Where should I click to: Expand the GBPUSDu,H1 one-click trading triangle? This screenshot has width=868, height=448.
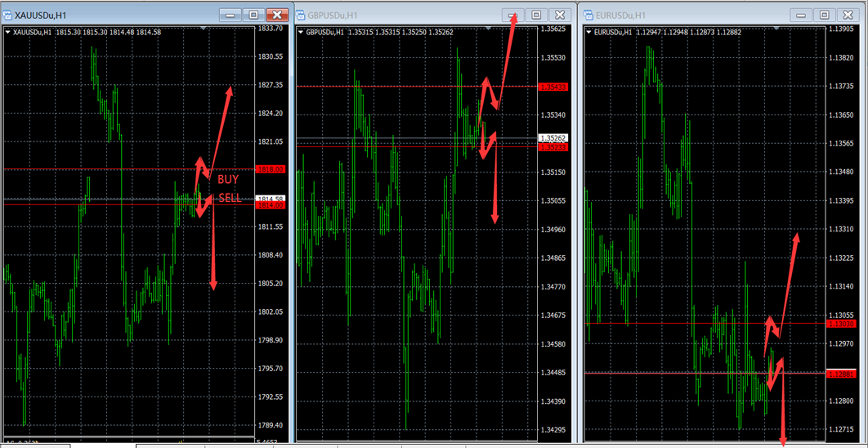(x=300, y=32)
